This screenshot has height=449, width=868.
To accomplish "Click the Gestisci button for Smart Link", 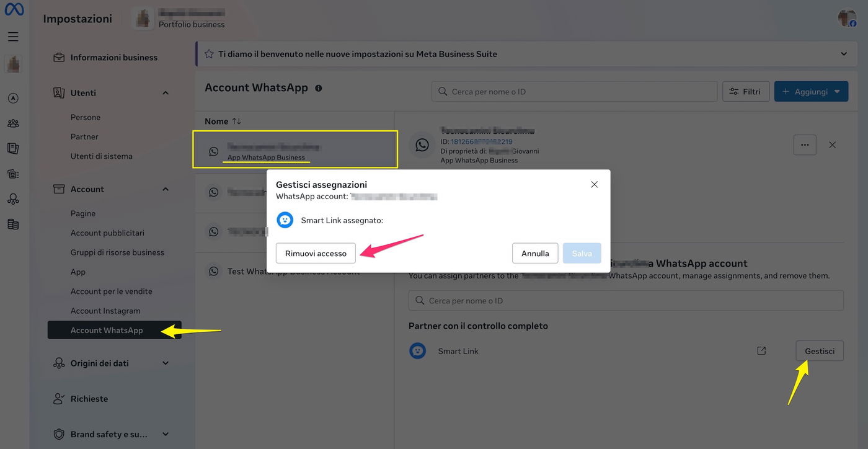I will coord(820,351).
